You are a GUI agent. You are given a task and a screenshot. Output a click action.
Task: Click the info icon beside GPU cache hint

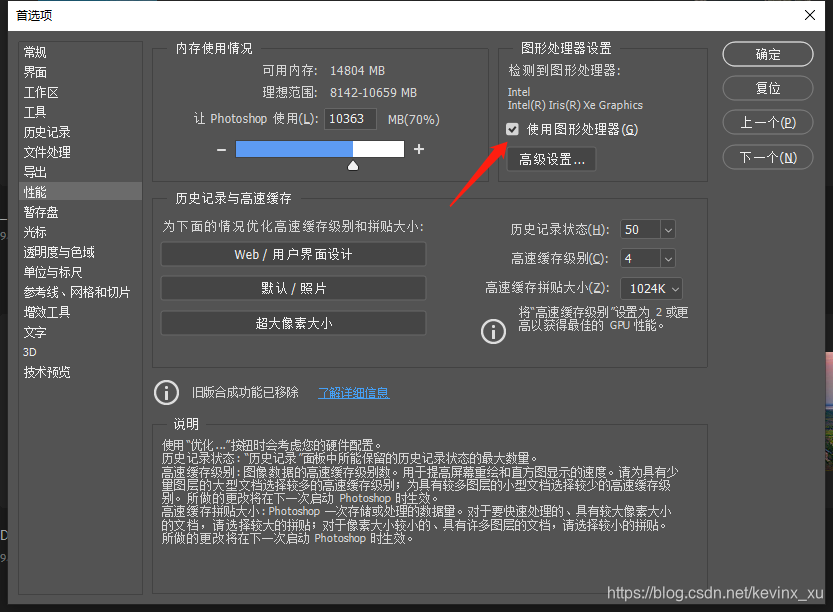pos(494,332)
